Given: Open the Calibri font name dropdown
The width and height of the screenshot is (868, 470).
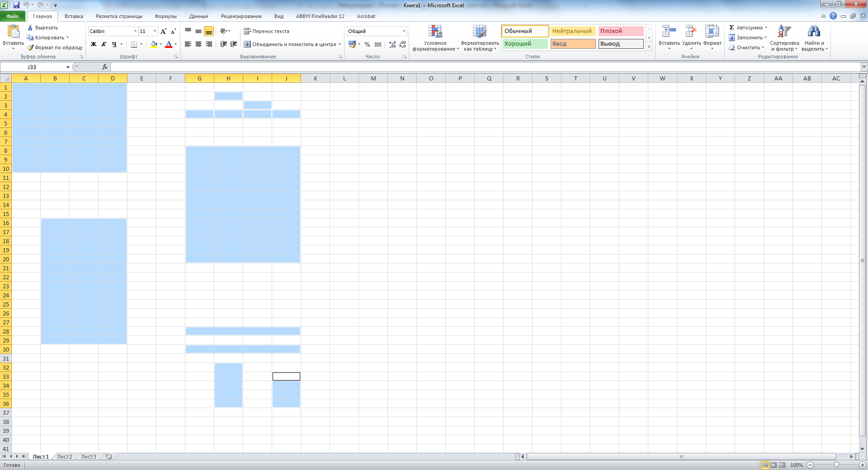Looking at the screenshot, I should [x=135, y=31].
